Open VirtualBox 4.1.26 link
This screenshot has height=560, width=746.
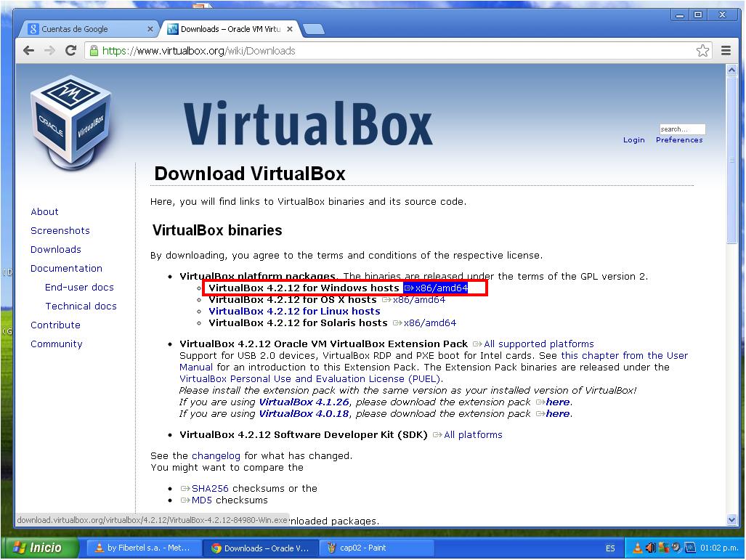pos(304,402)
